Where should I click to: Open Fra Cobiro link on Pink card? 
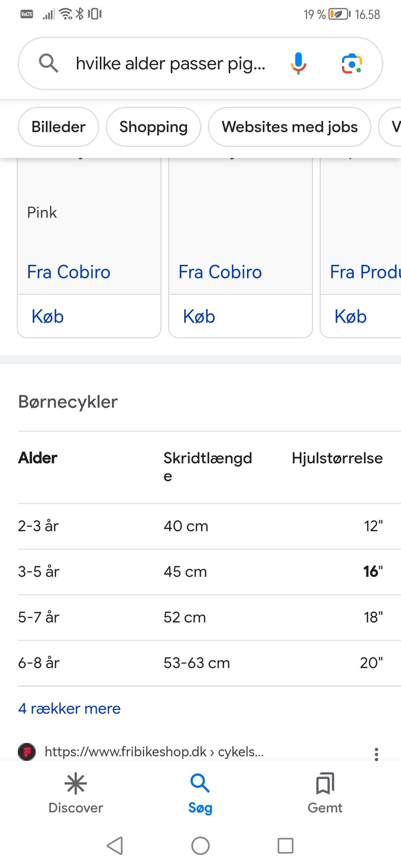(x=69, y=272)
